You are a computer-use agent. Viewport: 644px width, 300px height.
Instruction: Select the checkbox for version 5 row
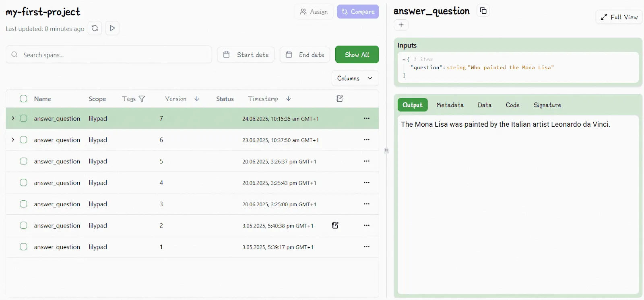24,161
